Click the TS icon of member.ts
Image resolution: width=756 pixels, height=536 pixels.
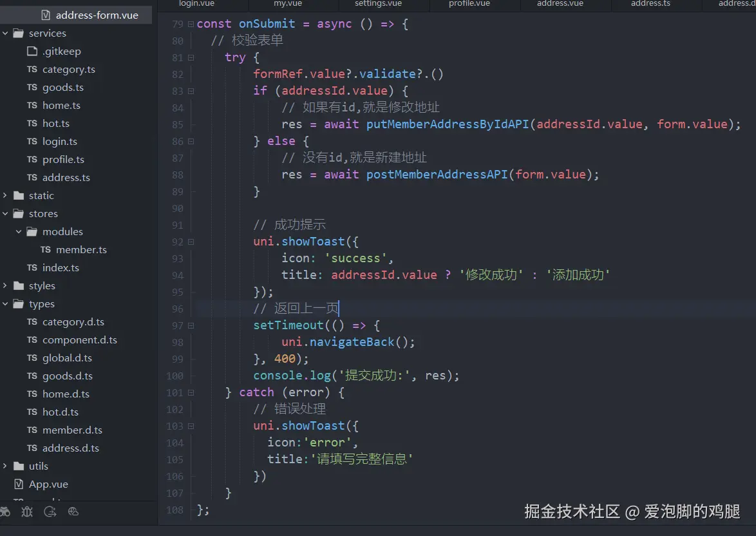click(x=46, y=249)
